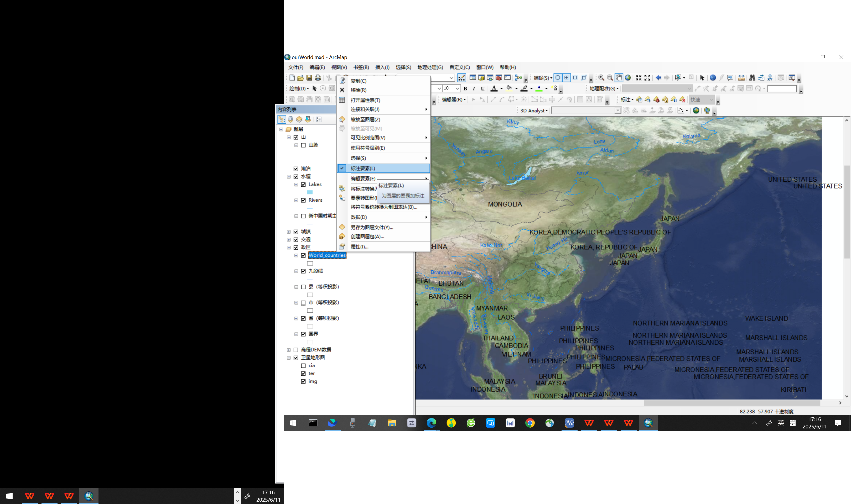Click the Find binoculars icon
The height and width of the screenshot is (504, 851).
coord(752,78)
